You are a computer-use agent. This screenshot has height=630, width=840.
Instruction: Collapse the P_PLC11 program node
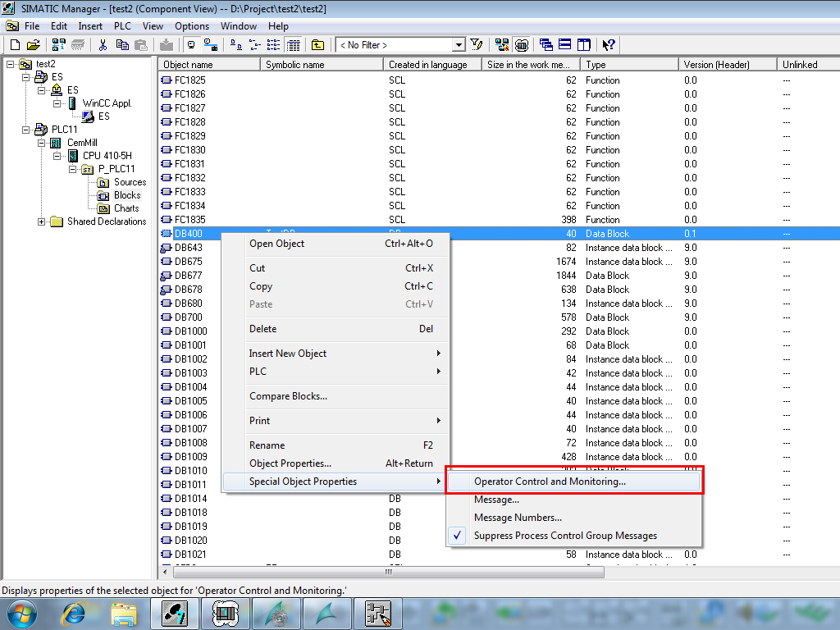click(72, 169)
